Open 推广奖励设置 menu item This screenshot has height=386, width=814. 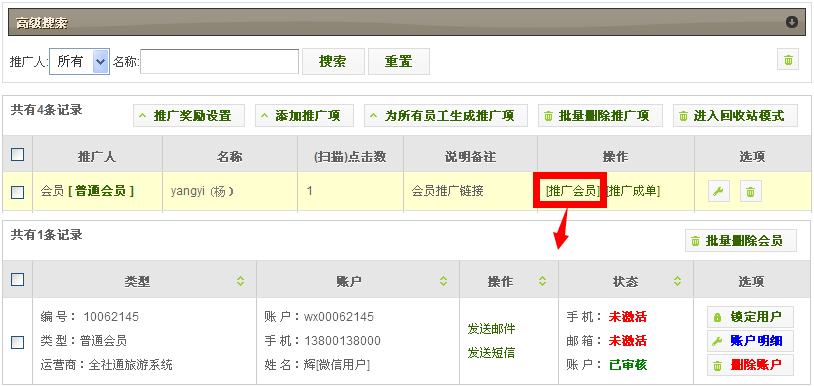pyautogui.click(x=189, y=116)
